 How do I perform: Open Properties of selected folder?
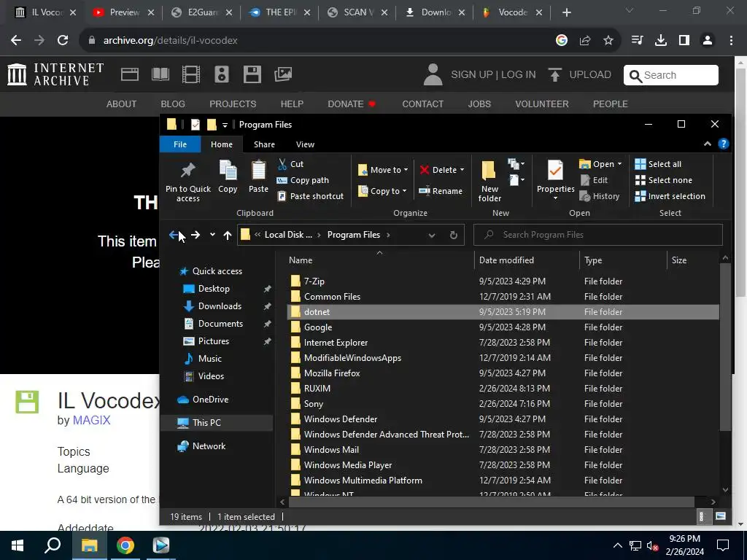click(555, 180)
